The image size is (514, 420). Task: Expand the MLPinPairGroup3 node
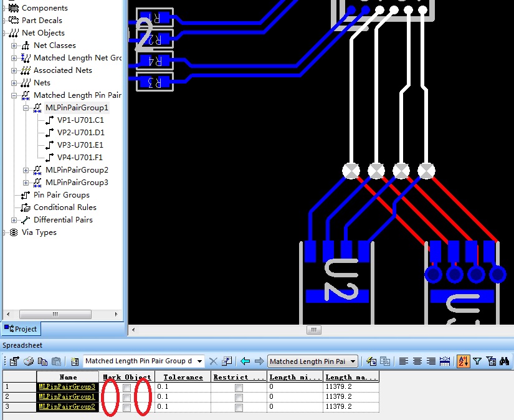tap(26, 183)
